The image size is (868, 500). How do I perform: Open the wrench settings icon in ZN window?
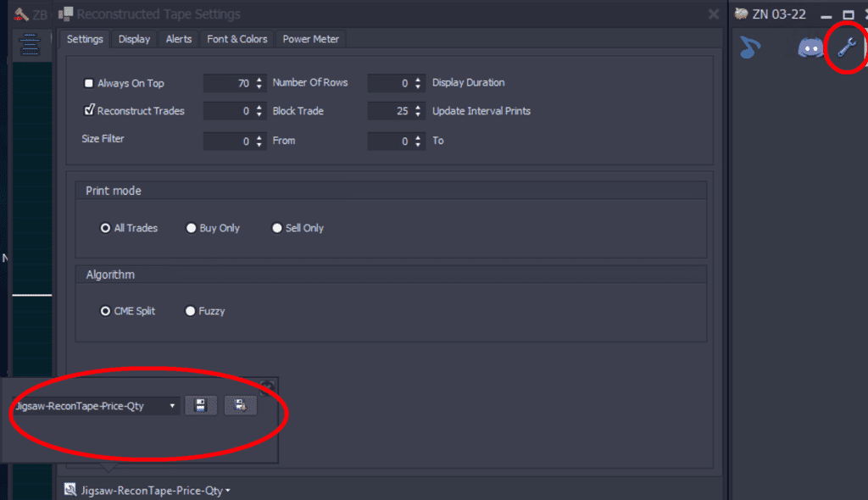tap(847, 47)
